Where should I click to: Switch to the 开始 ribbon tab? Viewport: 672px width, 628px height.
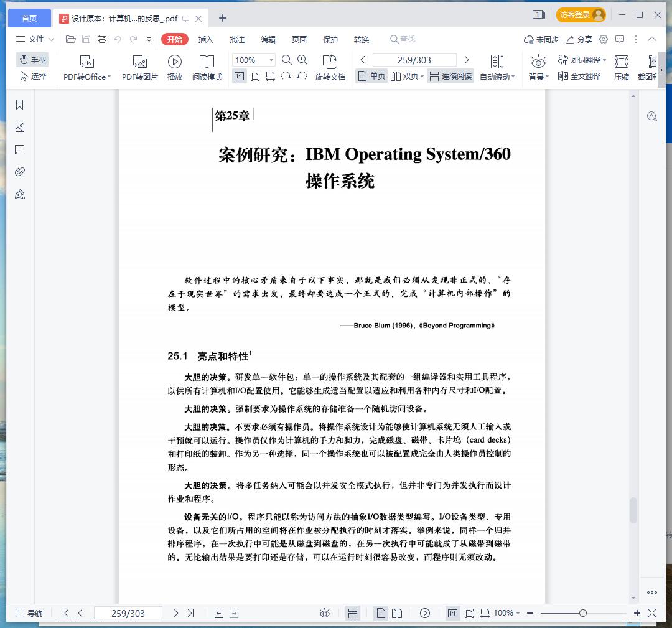(175, 39)
